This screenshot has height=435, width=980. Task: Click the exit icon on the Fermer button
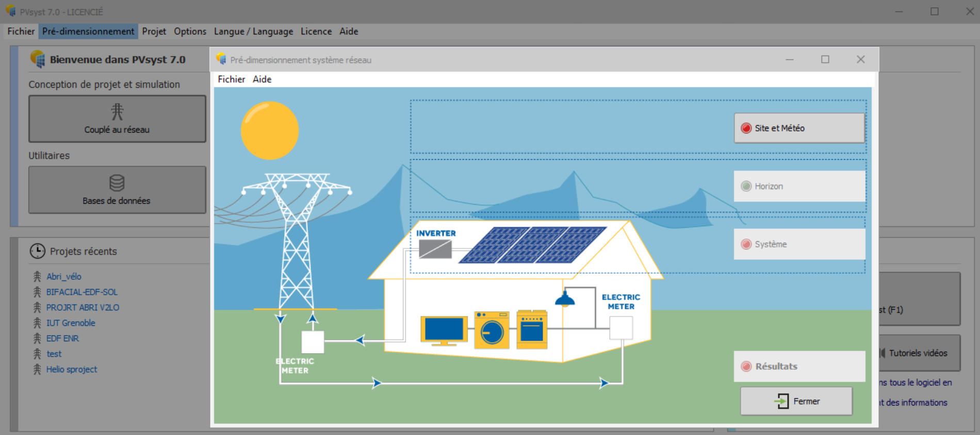pyautogui.click(x=781, y=401)
